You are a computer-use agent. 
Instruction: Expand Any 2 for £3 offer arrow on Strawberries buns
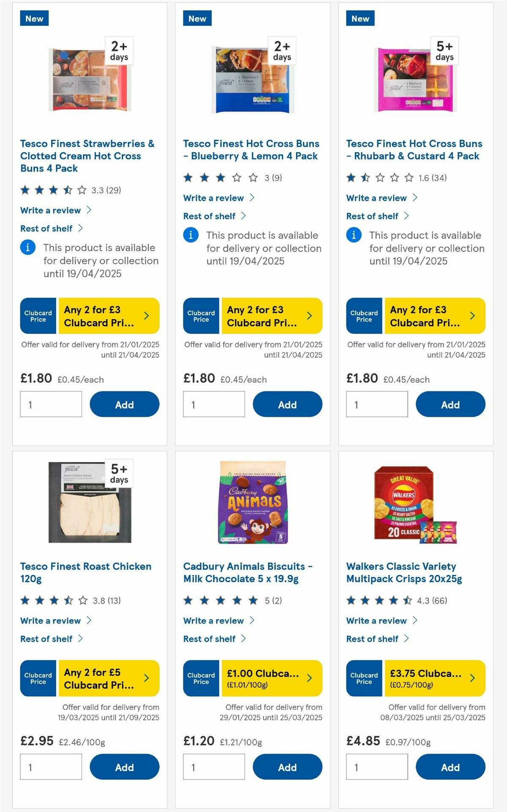click(x=146, y=315)
